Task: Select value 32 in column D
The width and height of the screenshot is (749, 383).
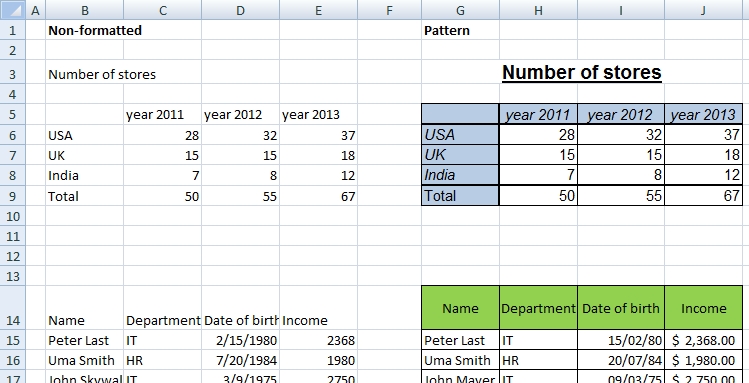Action: point(240,135)
